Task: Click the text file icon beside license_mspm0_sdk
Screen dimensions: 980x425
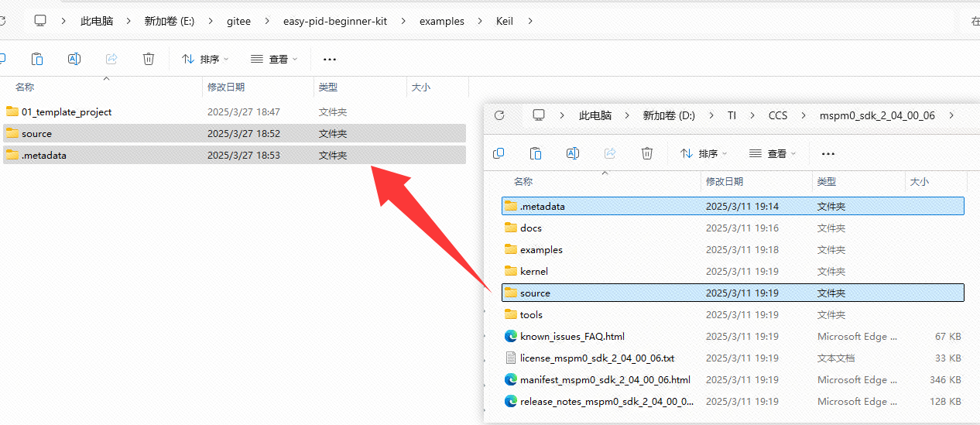Action: point(511,358)
